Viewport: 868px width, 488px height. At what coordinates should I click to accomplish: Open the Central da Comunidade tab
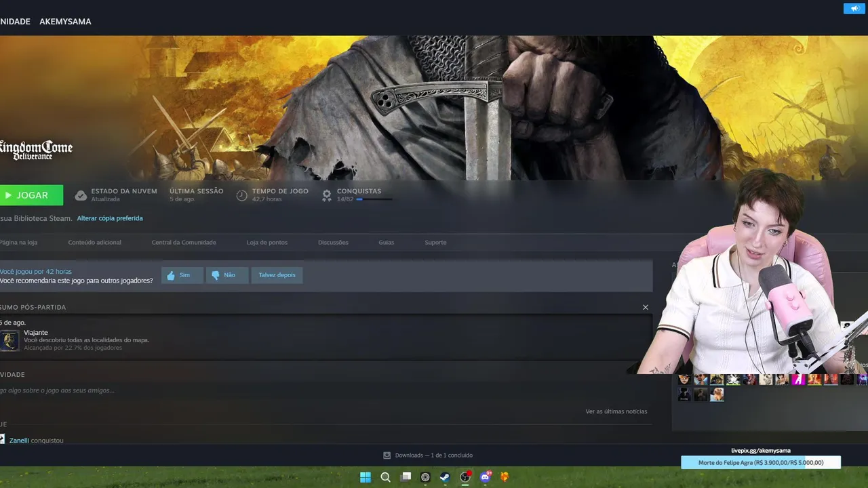pos(184,242)
